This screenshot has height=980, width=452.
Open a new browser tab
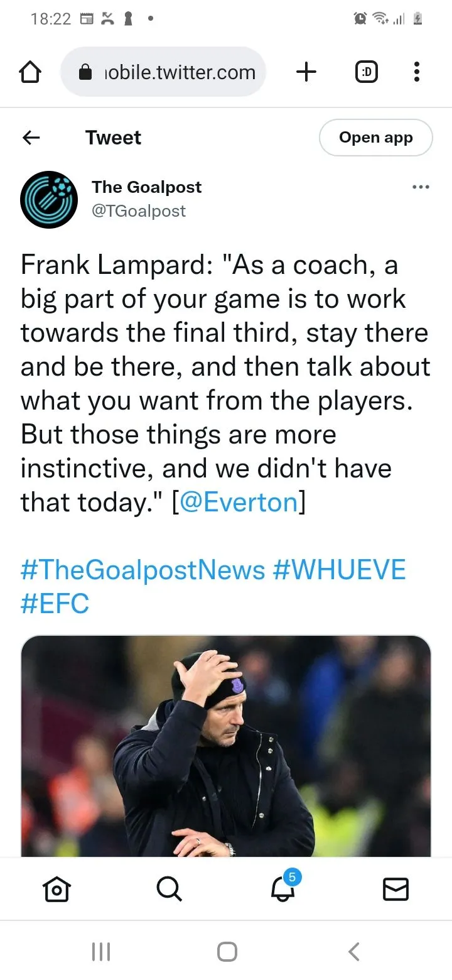coord(306,73)
